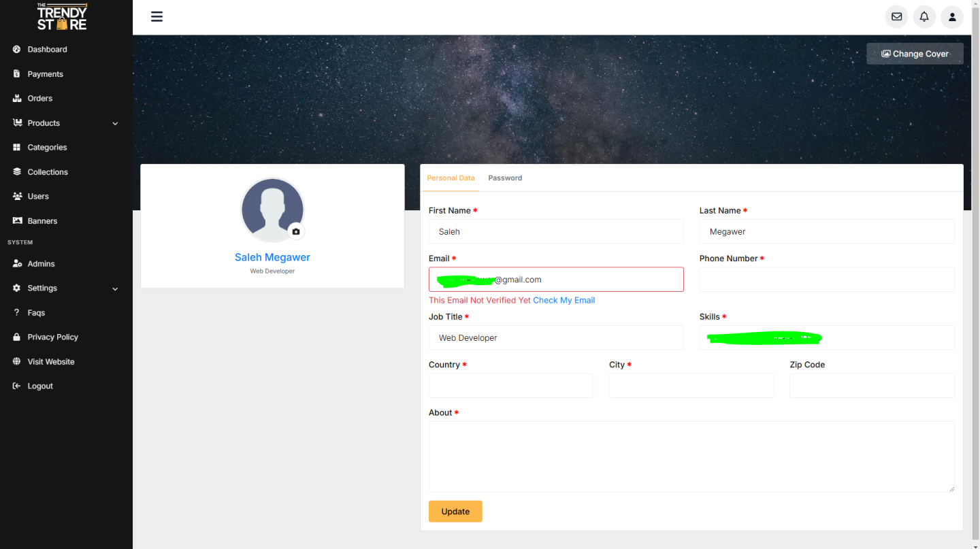The image size is (980, 549).
Task: Click the camera icon on profile avatar
Action: 296,231
